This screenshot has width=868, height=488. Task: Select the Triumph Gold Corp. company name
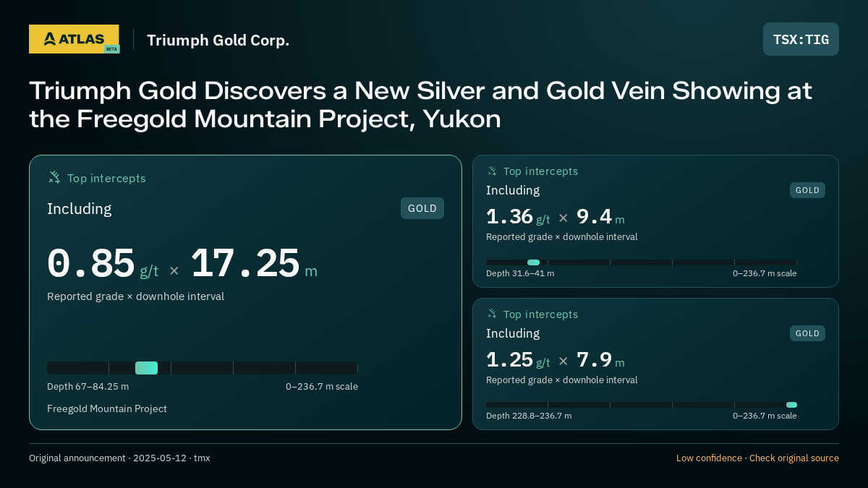(x=218, y=40)
